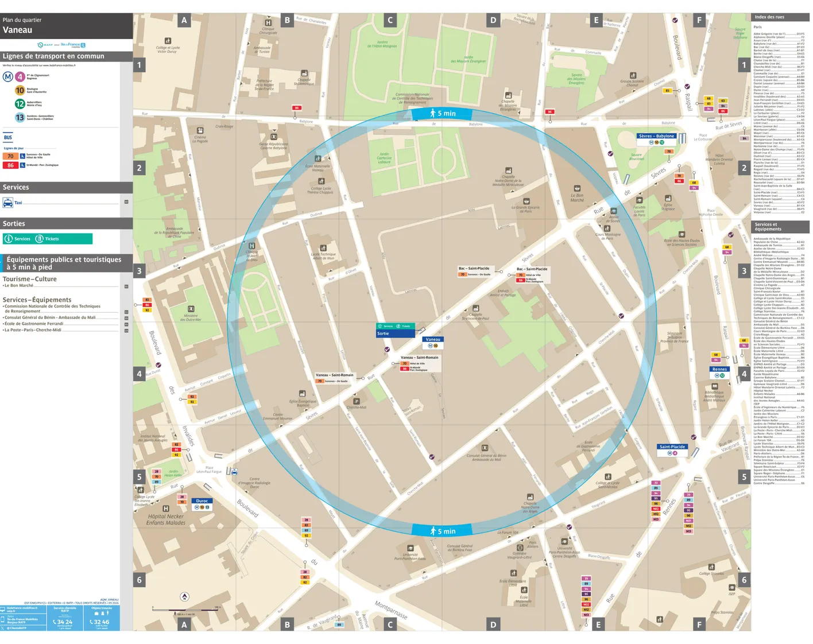
Task: Click the shopping icon above Le Bon Marché
Action: pos(577,188)
